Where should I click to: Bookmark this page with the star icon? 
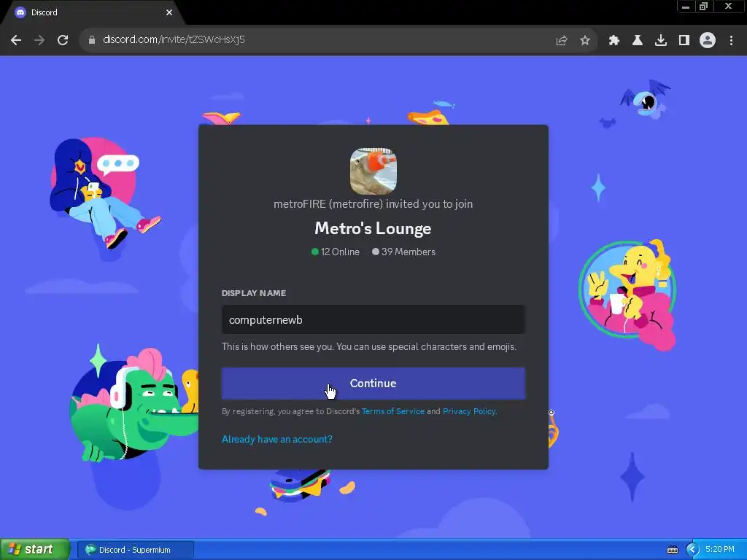pos(585,41)
